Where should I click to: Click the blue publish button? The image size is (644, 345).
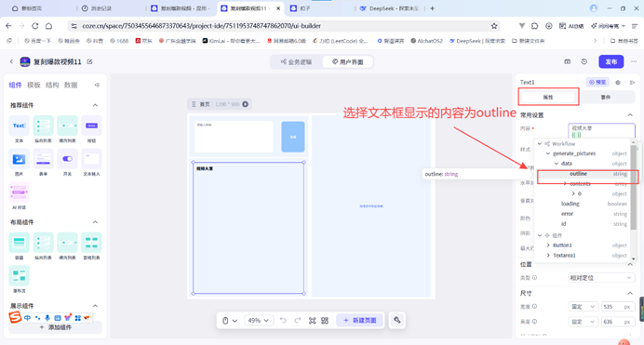click(x=611, y=61)
